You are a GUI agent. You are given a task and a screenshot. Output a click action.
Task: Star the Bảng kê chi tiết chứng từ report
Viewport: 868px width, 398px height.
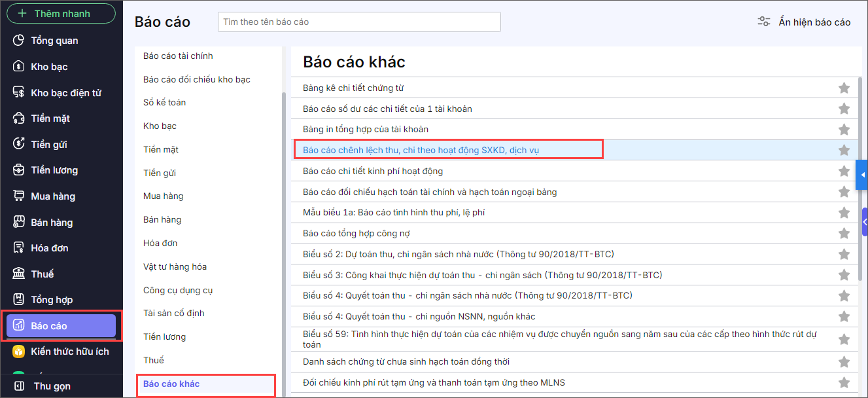click(844, 88)
